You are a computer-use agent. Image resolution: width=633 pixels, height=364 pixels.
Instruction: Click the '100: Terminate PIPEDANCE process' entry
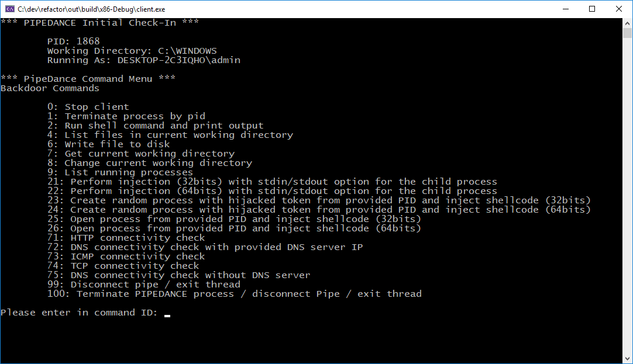234,294
